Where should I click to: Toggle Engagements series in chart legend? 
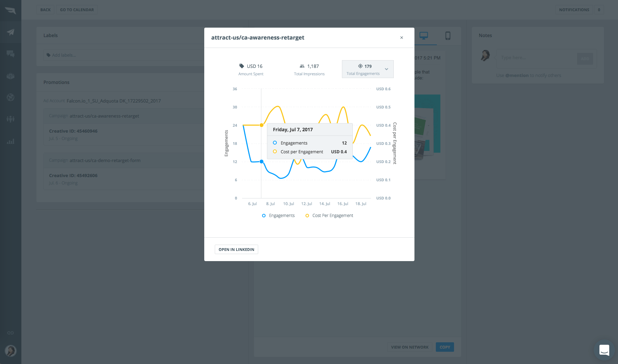point(278,216)
